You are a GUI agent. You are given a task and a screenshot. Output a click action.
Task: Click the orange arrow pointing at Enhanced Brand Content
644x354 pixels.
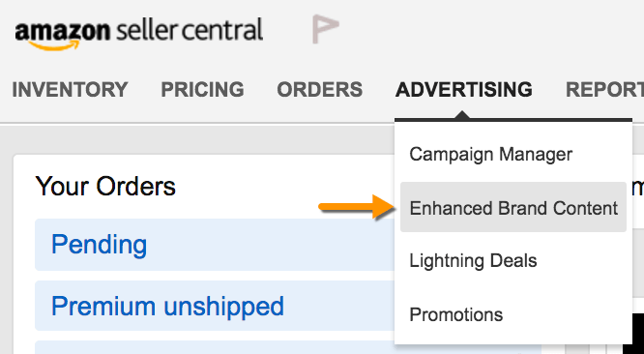[x=356, y=206]
